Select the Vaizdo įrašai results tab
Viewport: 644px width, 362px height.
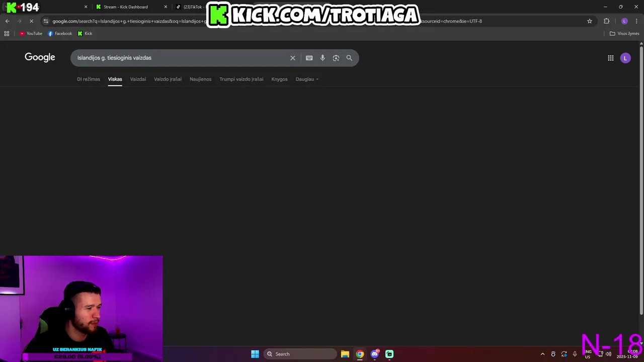click(x=168, y=79)
